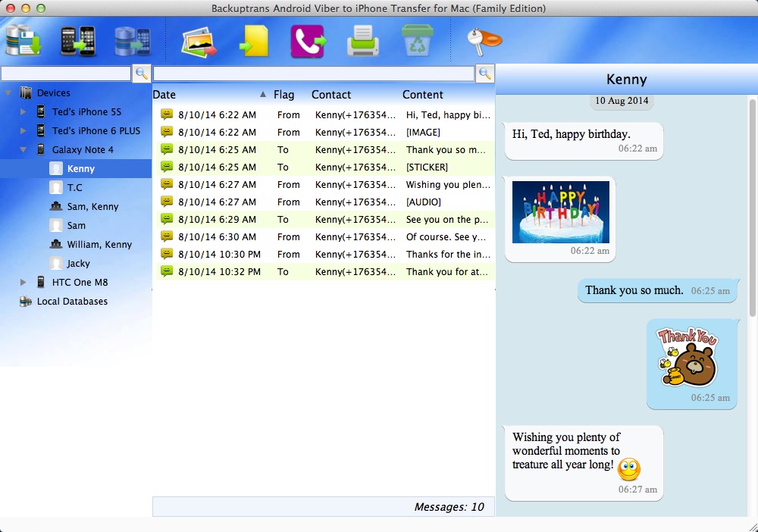
Task: Collapse Galaxy Note 4 device
Action: 23,150
